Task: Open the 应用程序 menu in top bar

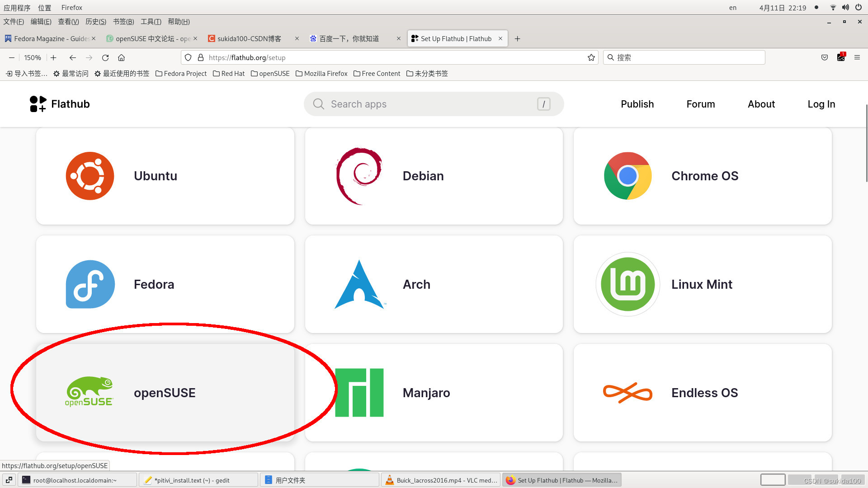Action: pos(17,7)
